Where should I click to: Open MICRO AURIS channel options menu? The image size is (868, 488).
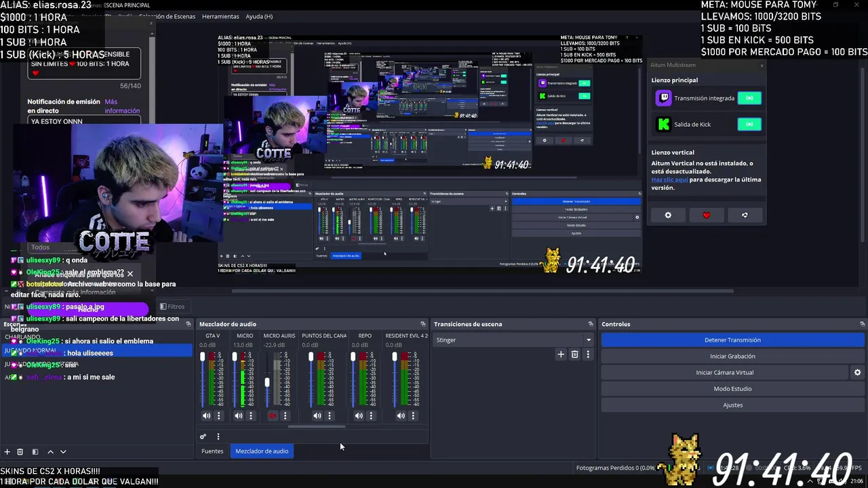coord(285,415)
